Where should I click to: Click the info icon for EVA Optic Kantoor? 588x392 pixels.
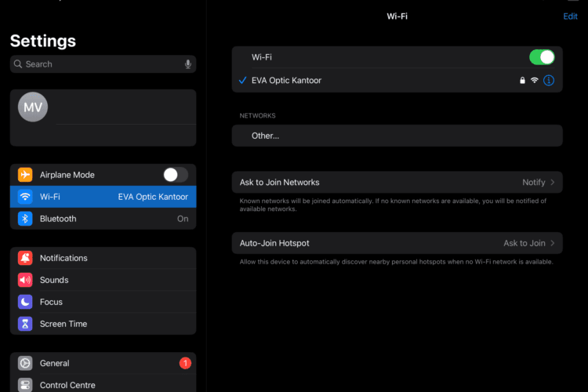click(x=549, y=80)
